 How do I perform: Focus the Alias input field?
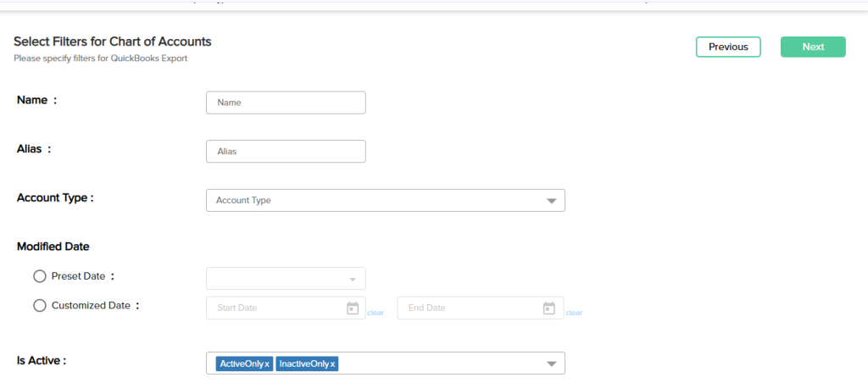[x=286, y=151]
